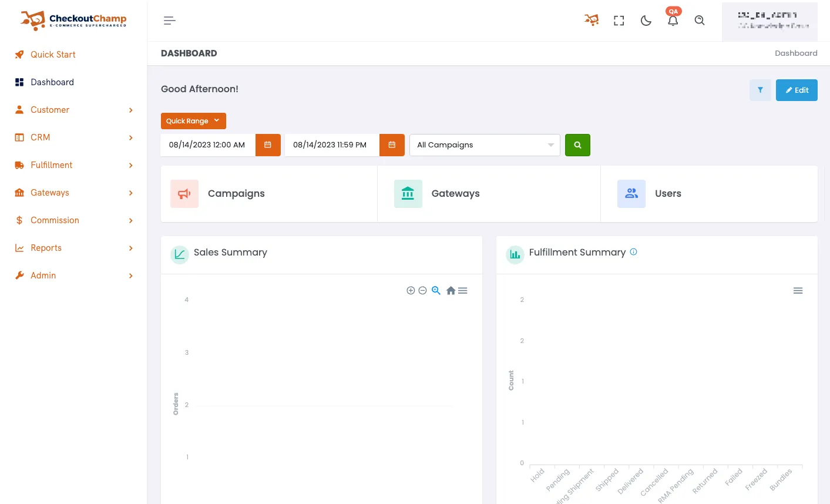Viewport: 830px width, 504px height.
Task: Open the All Campaigns dropdown
Action: pos(485,145)
